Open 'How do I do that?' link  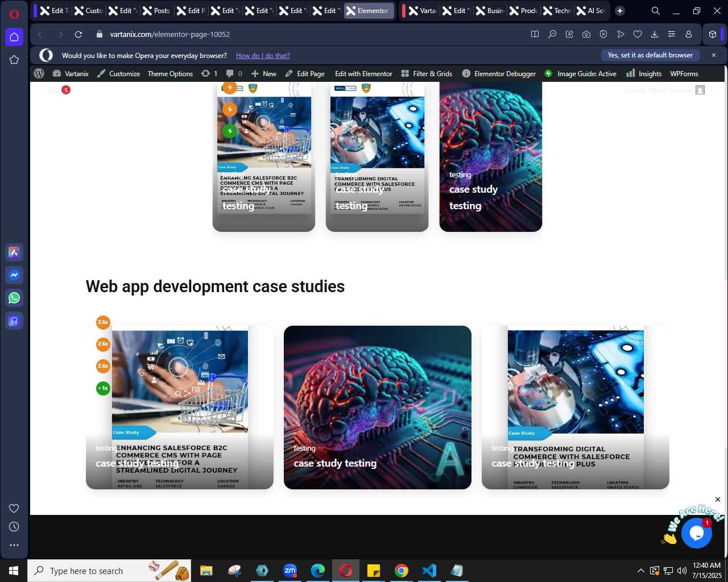point(263,56)
